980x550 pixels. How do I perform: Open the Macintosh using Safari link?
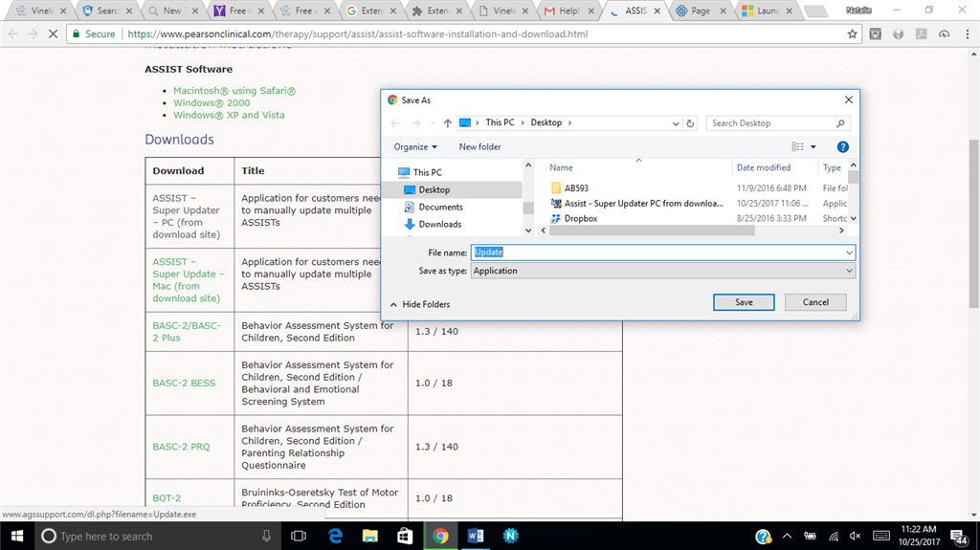coord(234,91)
